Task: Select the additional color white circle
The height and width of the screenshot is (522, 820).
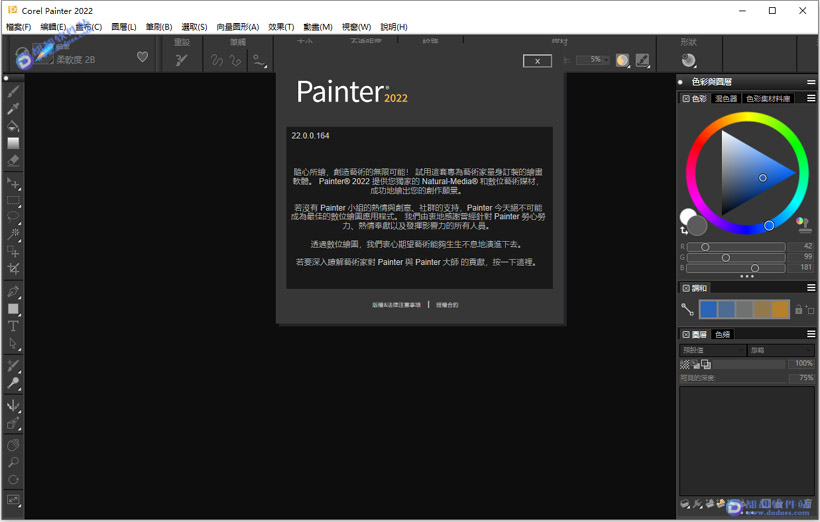Action: (x=686, y=215)
